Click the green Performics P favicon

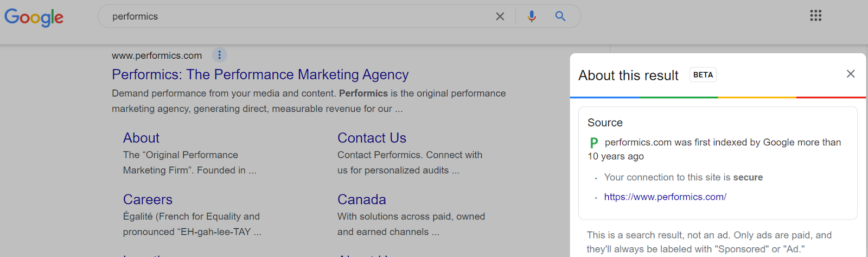pos(594,142)
